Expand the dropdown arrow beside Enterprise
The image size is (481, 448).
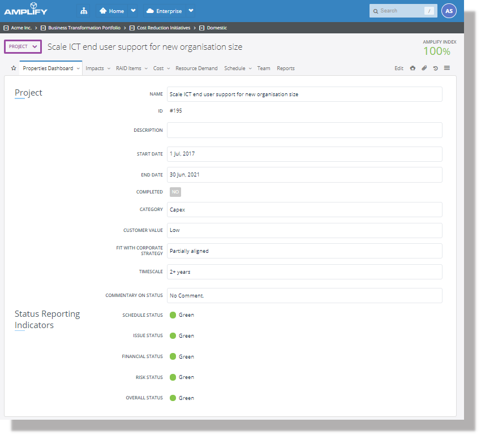pos(191,11)
